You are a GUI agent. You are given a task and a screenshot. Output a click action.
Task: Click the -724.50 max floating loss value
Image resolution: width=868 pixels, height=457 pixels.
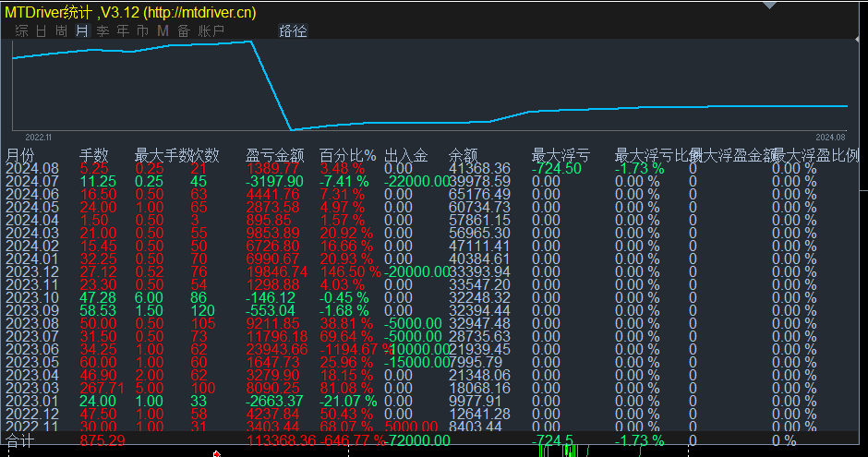(556, 169)
